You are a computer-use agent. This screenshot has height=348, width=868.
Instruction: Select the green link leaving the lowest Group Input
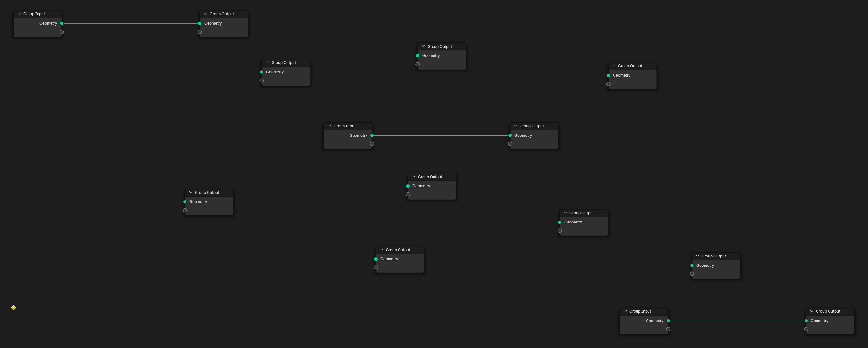coord(737,321)
